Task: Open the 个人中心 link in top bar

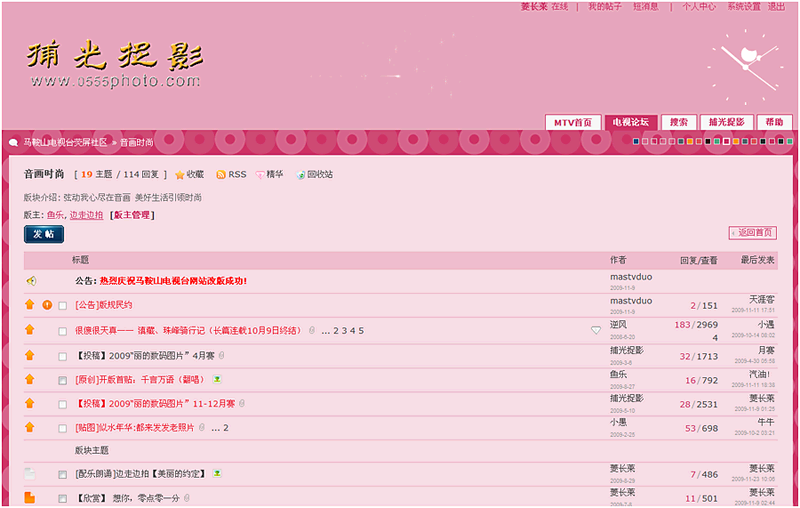Action: pyautogui.click(x=699, y=7)
